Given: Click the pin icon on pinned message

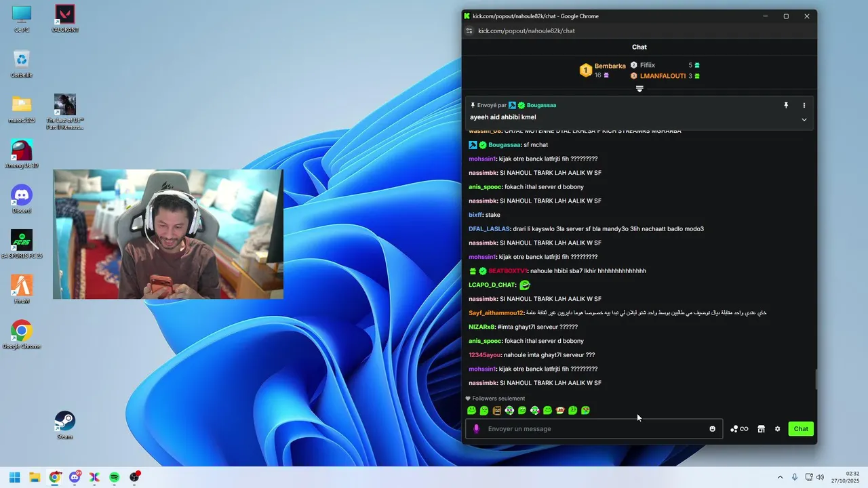Looking at the screenshot, I should pyautogui.click(x=786, y=105).
